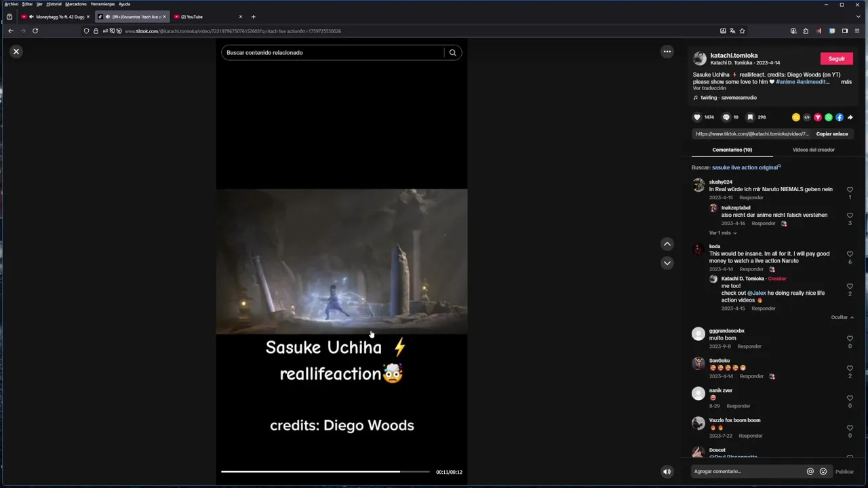Open the Historial menu
This screenshot has width=868, height=488.
point(54,4)
